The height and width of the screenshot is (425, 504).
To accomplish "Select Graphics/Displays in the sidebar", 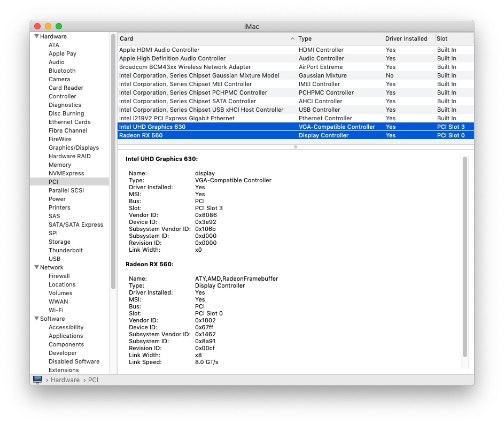I will pyautogui.click(x=73, y=148).
